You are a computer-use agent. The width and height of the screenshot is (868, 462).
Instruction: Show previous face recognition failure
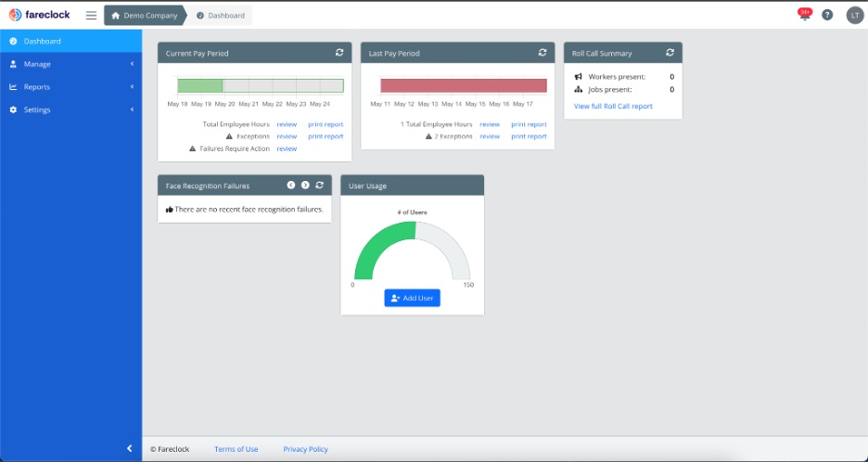click(291, 185)
